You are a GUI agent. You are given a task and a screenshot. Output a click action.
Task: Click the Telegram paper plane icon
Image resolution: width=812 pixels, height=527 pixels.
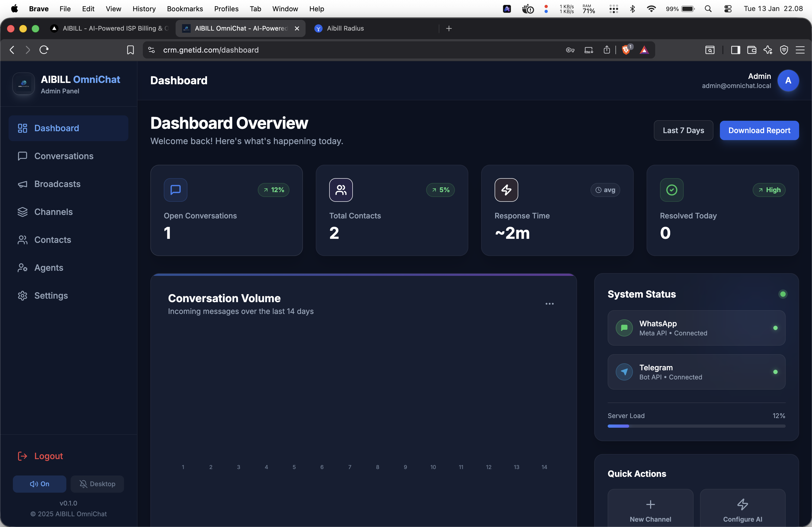coord(624,372)
